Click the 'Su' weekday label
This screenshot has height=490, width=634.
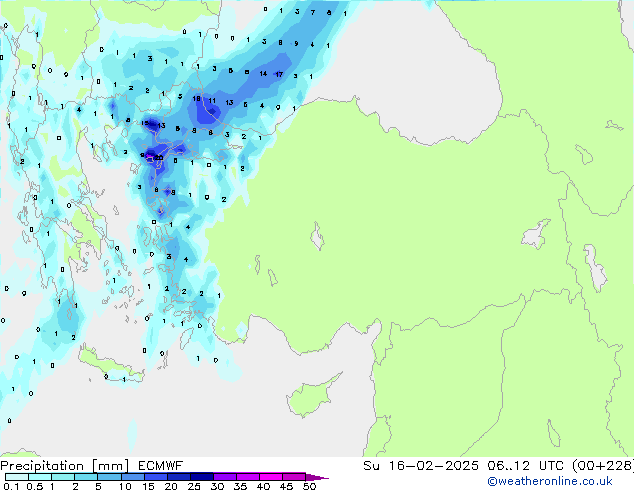click(x=372, y=466)
